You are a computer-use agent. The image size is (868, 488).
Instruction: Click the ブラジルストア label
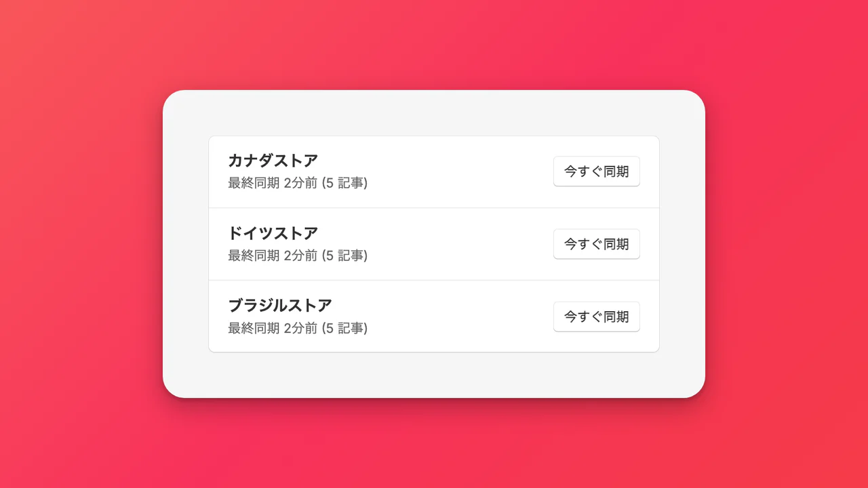pyautogui.click(x=278, y=305)
